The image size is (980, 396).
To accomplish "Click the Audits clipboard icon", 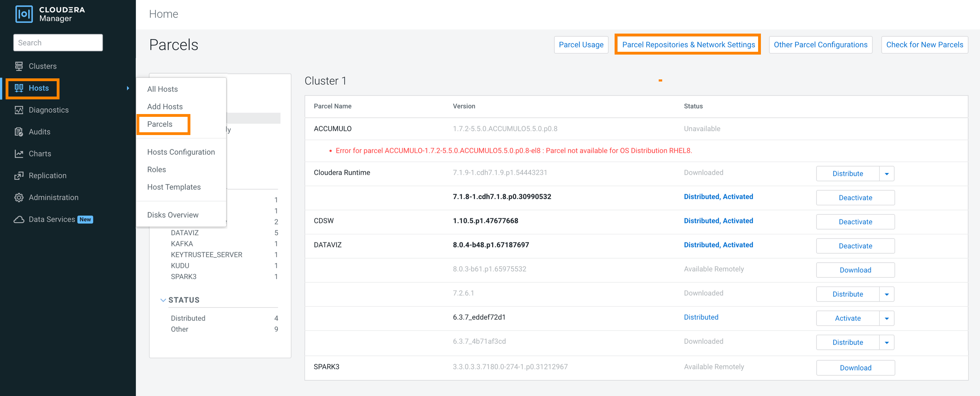I will point(19,132).
